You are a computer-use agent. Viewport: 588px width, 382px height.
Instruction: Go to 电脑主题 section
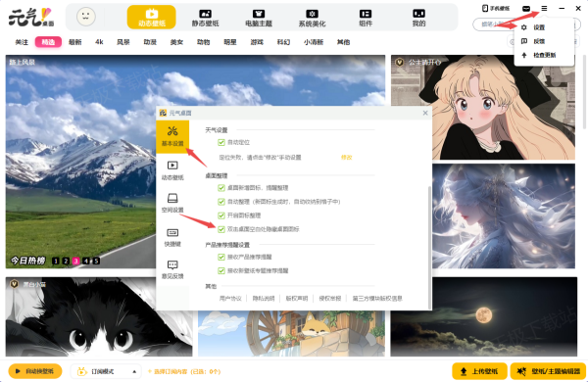click(x=259, y=18)
